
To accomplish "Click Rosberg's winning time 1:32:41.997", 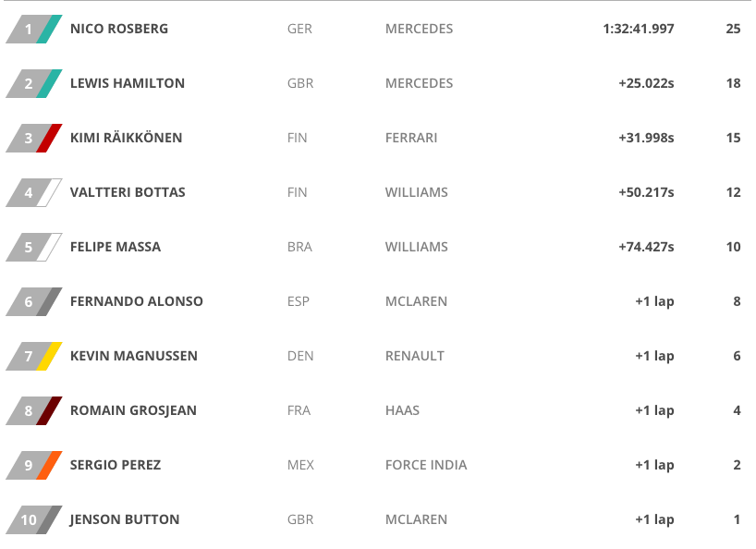I will click(638, 29).
